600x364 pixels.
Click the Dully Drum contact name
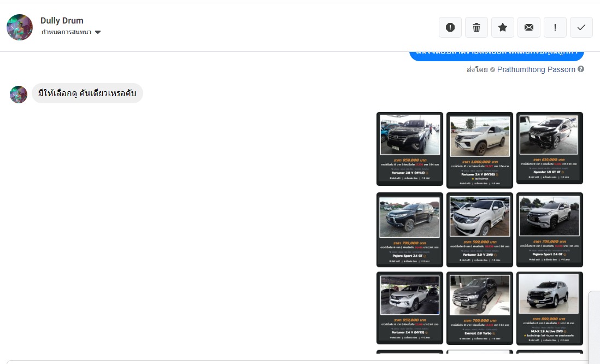(62, 21)
